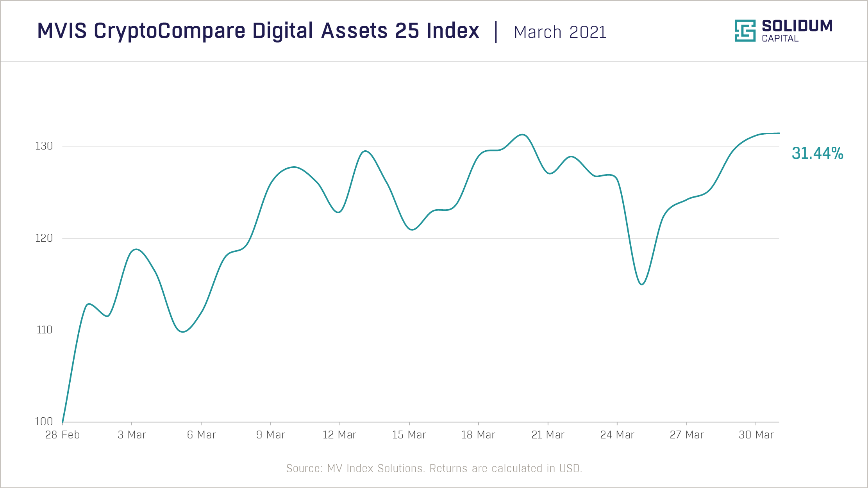Click the 31.44% return label
This screenshot has width=868, height=488.
pyautogui.click(x=817, y=153)
